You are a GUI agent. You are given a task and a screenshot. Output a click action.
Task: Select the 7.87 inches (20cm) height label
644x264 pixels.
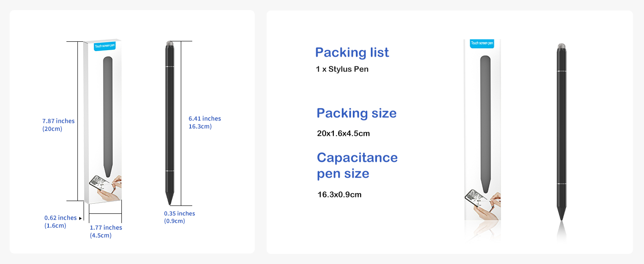(x=59, y=125)
